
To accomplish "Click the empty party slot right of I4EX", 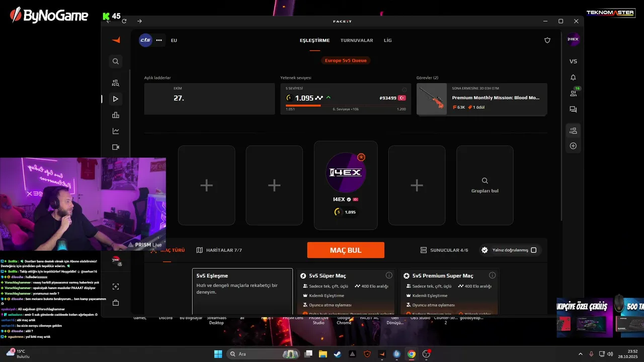I will [417, 186].
